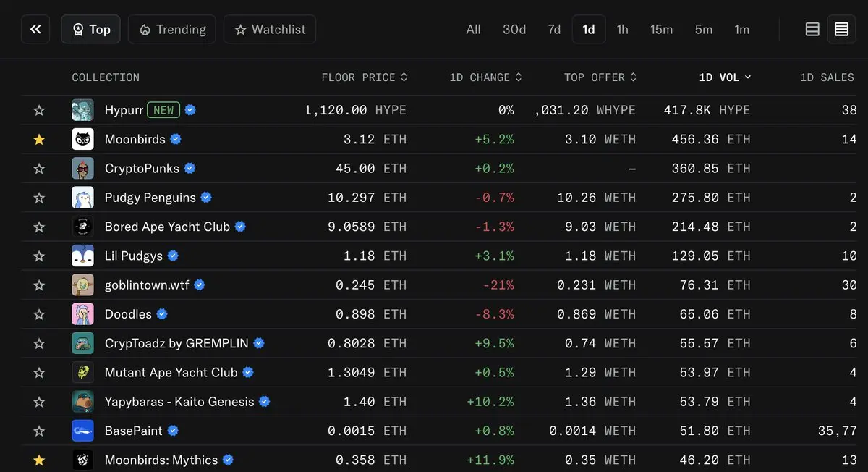Screen dimensions: 868x472
Task: Open the Mutant Ape Yacht Club link
Action: 171,373
